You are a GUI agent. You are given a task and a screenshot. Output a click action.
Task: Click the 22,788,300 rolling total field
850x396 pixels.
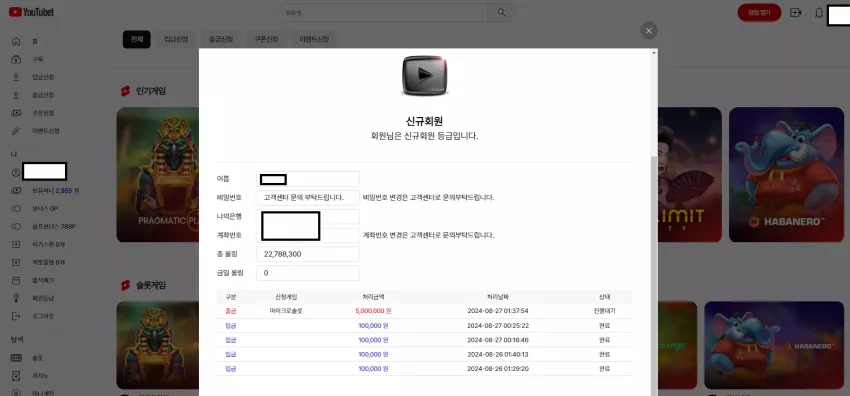[x=307, y=254]
